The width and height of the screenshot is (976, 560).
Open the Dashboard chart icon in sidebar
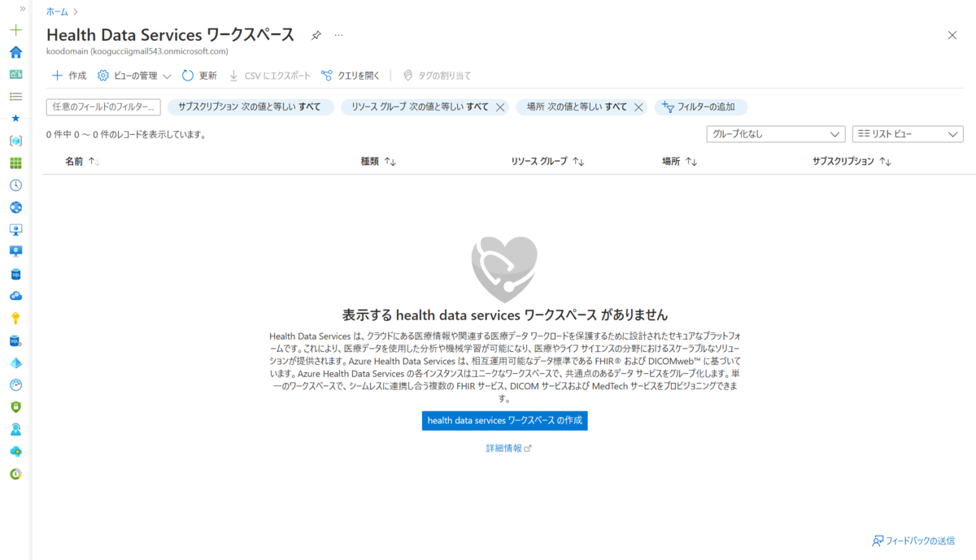point(15,74)
